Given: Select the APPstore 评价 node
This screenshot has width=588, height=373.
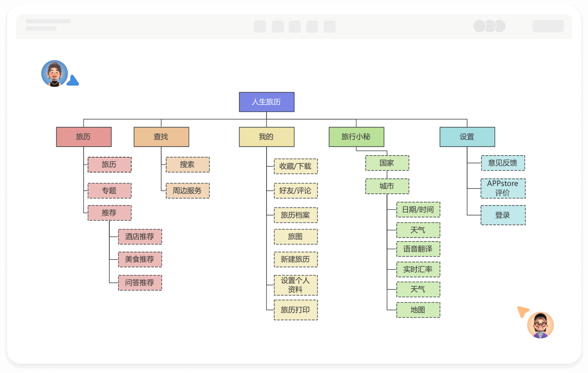Looking at the screenshot, I should click(x=503, y=188).
